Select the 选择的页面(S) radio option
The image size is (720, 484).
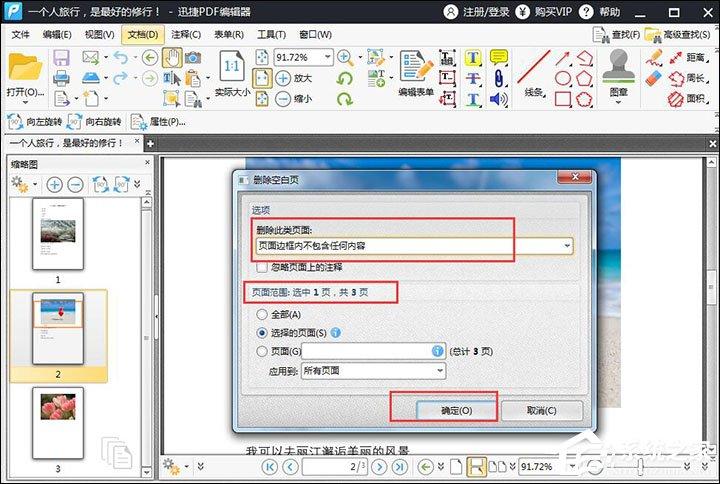coord(262,333)
